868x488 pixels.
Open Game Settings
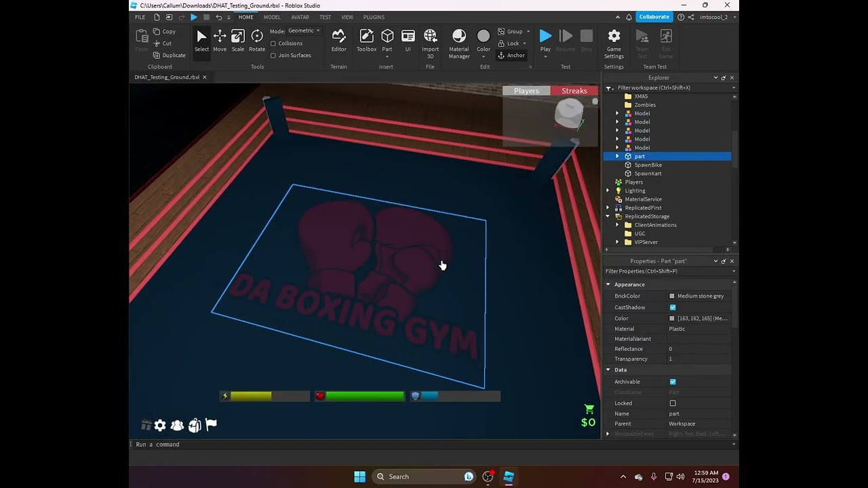click(x=614, y=43)
